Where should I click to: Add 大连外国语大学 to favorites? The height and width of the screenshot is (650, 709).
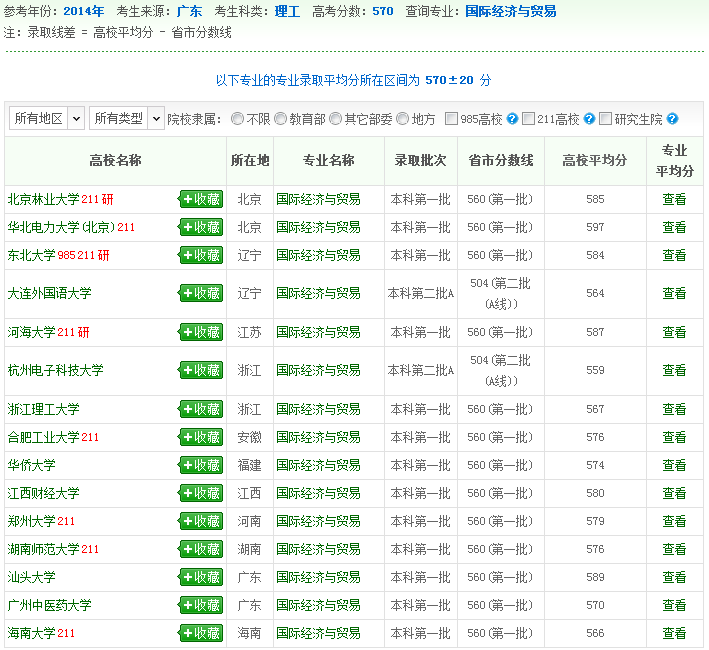(x=201, y=293)
